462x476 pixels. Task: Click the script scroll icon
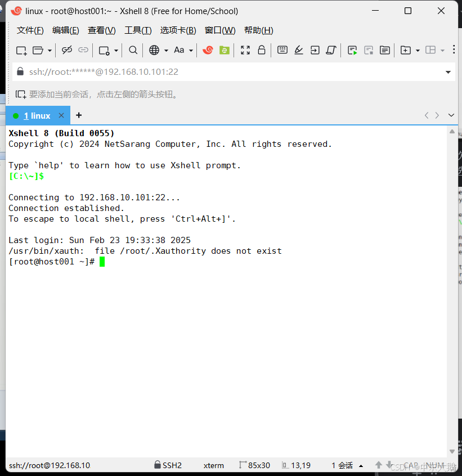(x=331, y=50)
